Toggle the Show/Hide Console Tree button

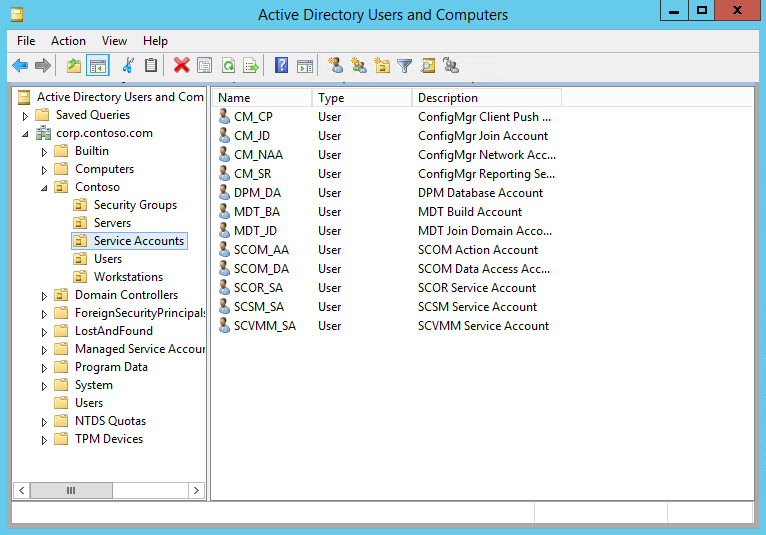[x=97, y=66]
